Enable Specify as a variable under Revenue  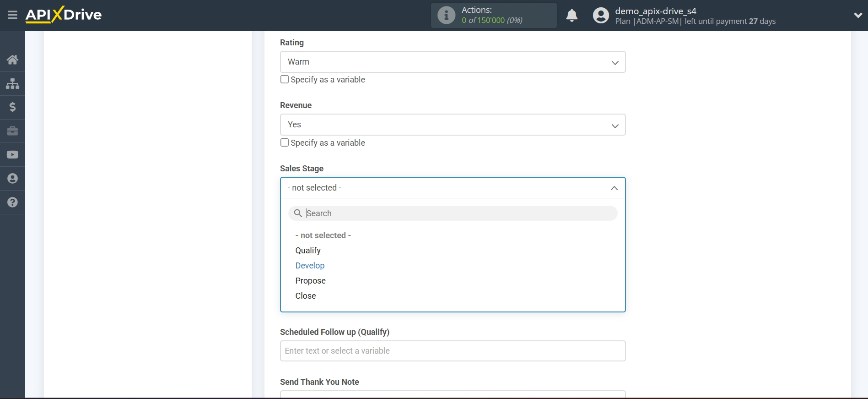284,142
